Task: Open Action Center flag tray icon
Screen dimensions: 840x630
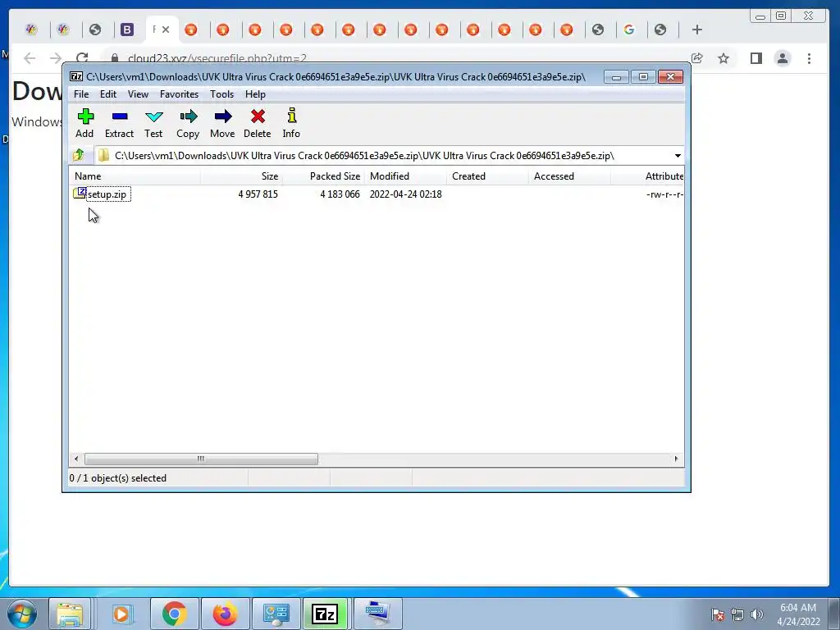Action: pyautogui.click(x=718, y=614)
